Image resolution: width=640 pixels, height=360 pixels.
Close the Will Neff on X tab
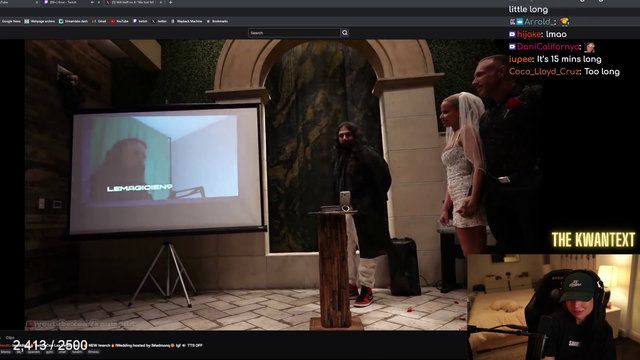[161, 2]
